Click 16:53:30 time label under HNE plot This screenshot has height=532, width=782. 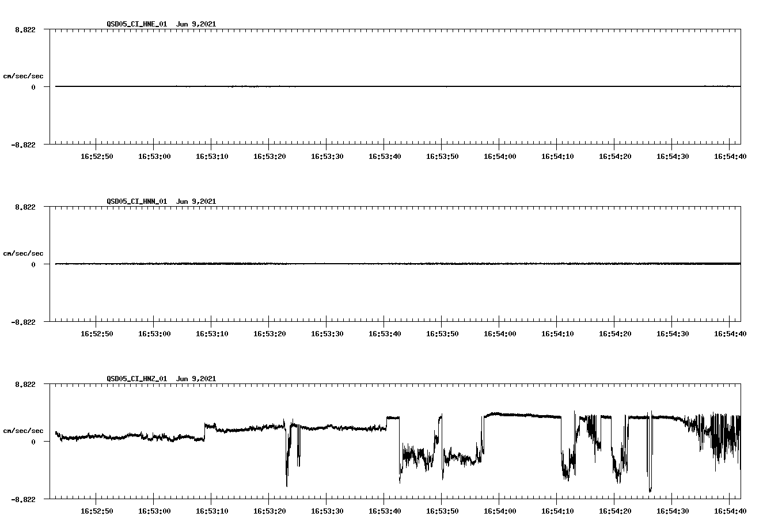(x=327, y=157)
